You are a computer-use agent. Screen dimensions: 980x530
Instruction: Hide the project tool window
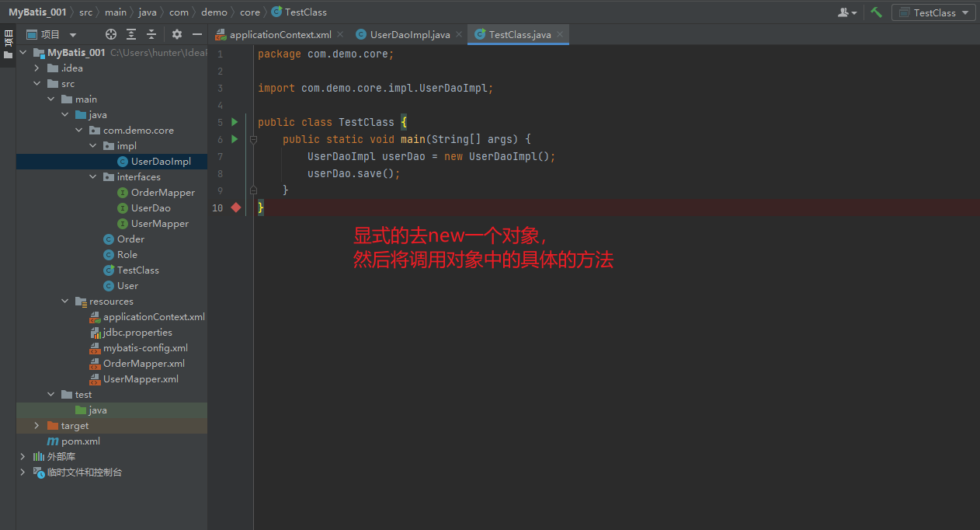pos(197,34)
